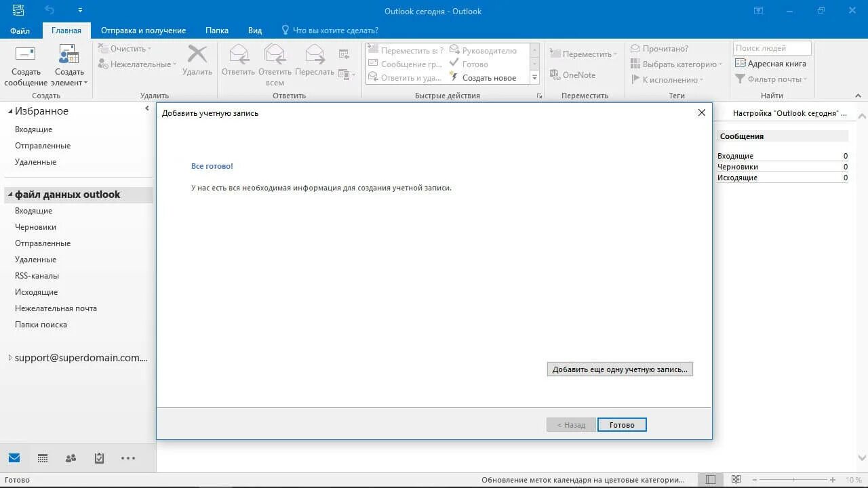Expand the support@superdomain.com account

point(10,358)
